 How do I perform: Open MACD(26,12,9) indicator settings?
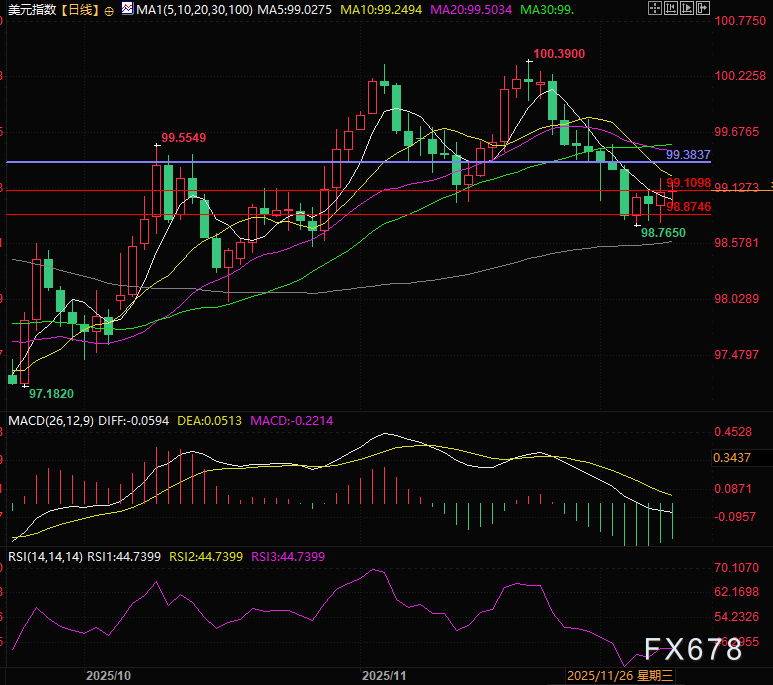pos(46,422)
